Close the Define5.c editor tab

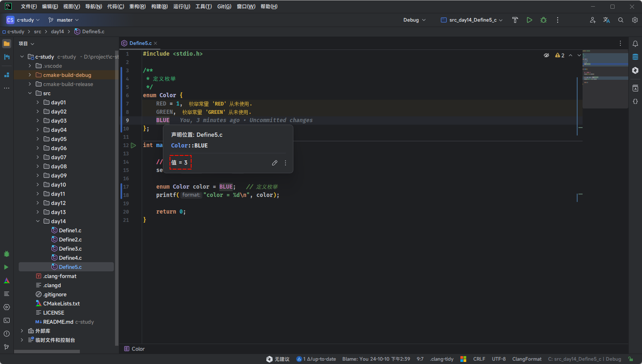(x=155, y=43)
